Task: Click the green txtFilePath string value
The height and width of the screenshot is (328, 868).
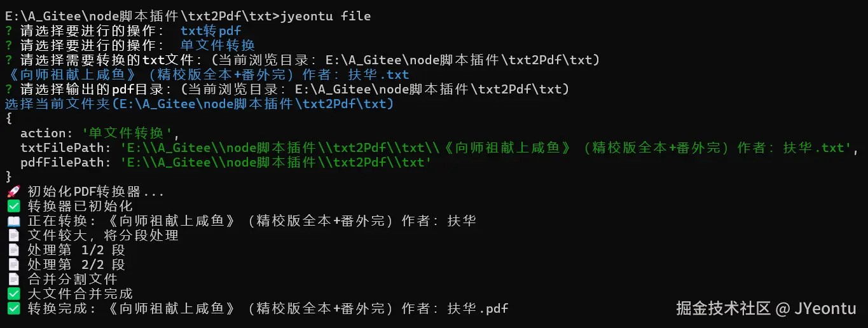Action: coord(486,148)
